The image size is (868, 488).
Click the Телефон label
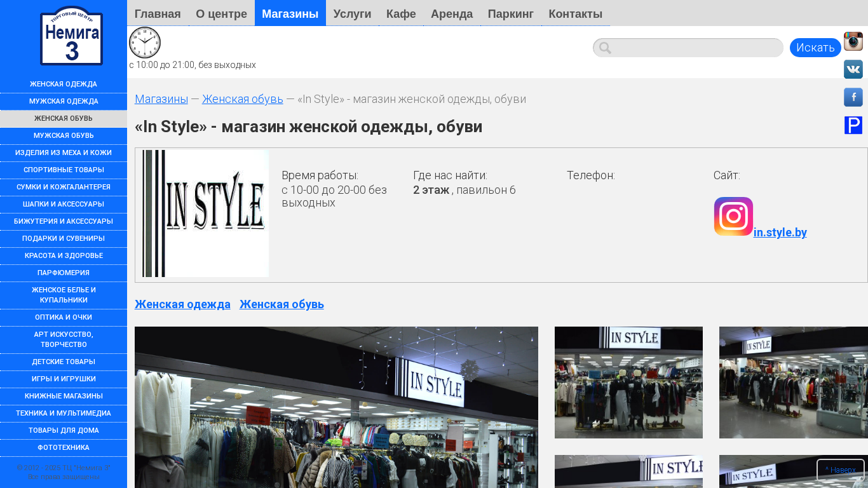(x=591, y=175)
